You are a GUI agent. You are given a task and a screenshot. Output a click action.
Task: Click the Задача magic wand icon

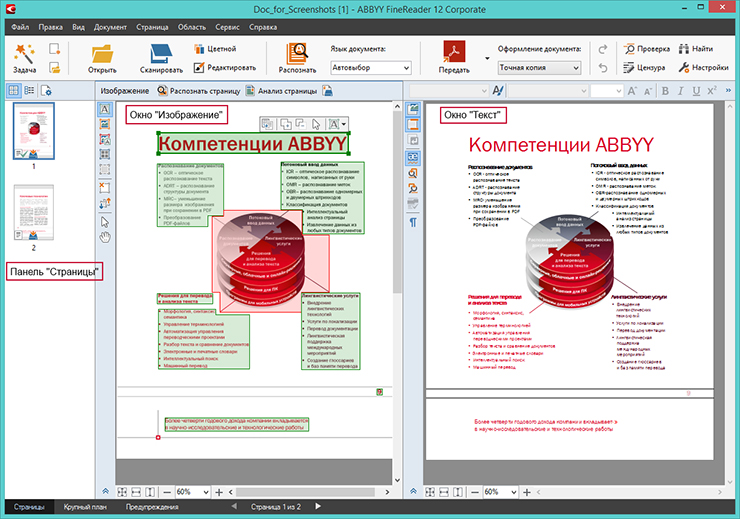click(24, 53)
